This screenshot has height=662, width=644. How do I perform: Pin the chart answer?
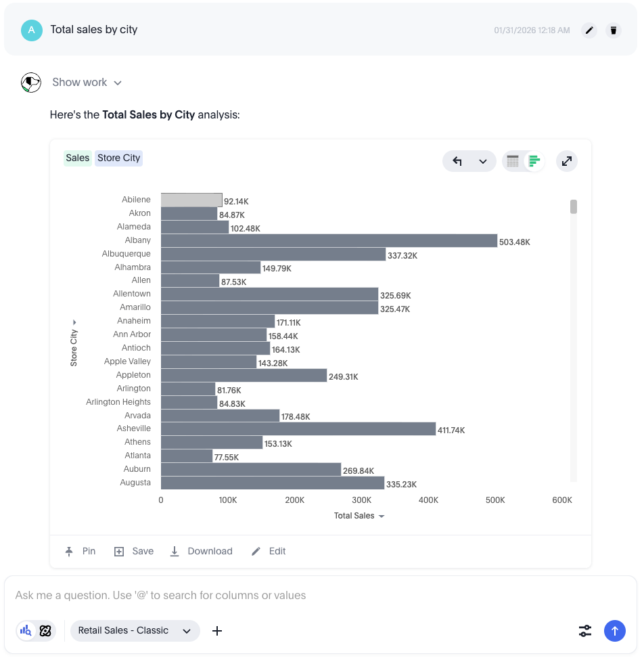[x=80, y=552]
